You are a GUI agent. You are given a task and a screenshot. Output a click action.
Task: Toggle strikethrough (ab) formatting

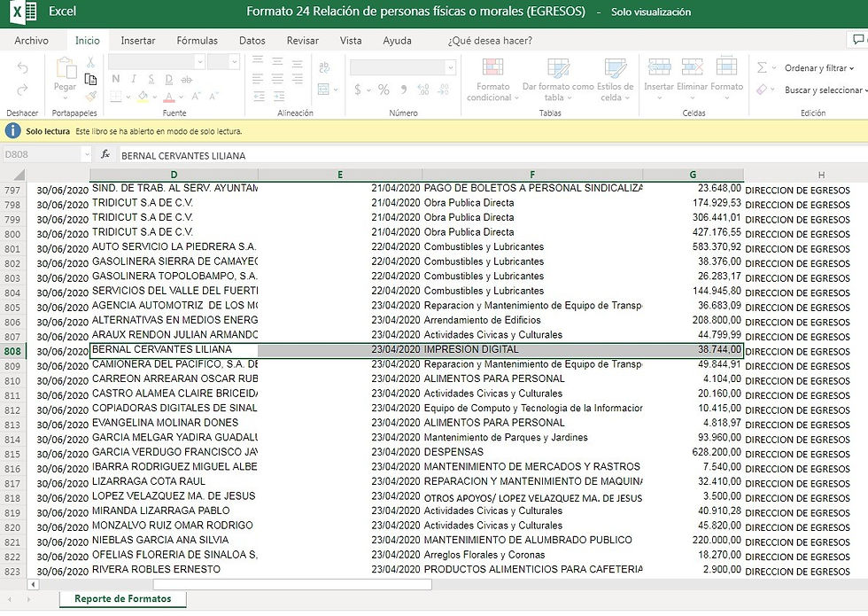[189, 79]
